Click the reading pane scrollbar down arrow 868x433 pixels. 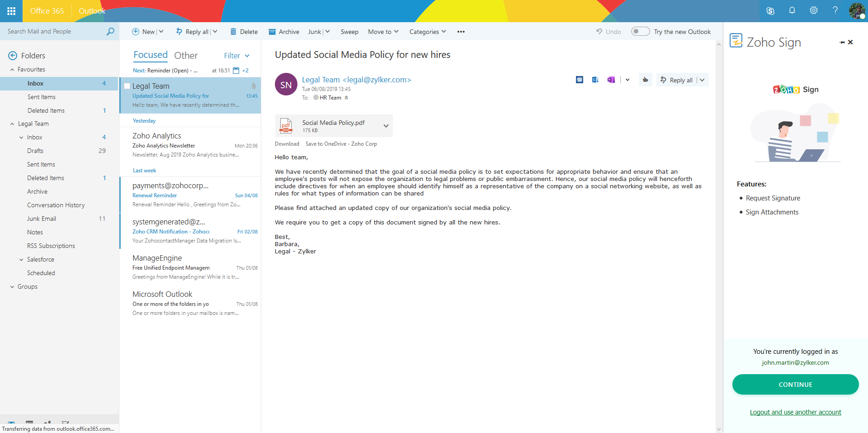click(x=719, y=429)
